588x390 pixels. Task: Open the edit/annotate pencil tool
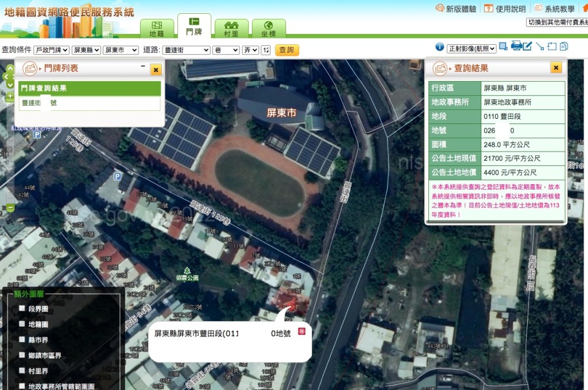(527, 46)
